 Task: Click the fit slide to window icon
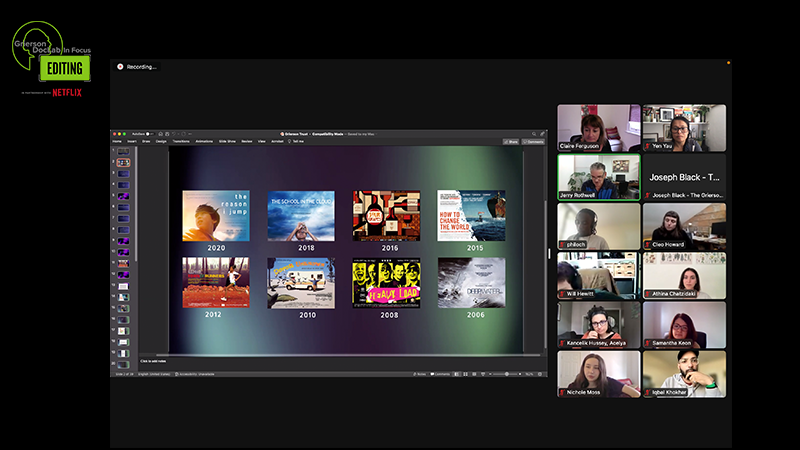point(540,374)
